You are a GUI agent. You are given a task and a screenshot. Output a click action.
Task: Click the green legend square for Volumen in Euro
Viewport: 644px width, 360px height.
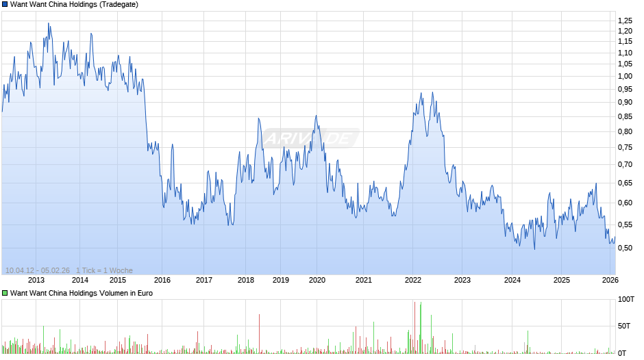(5, 293)
